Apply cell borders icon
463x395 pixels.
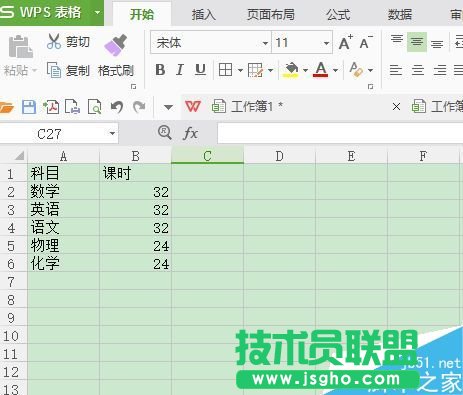click(225, 70)
